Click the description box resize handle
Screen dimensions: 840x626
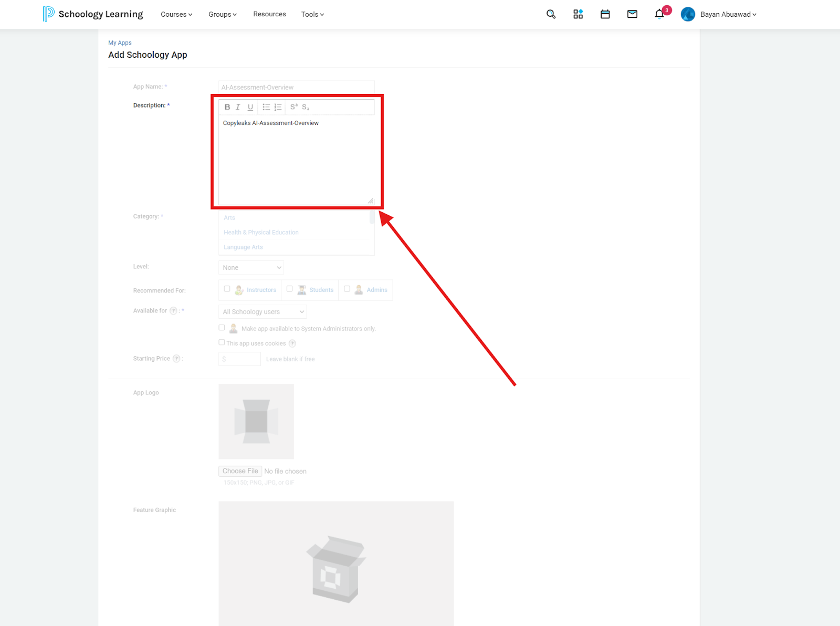371,201
